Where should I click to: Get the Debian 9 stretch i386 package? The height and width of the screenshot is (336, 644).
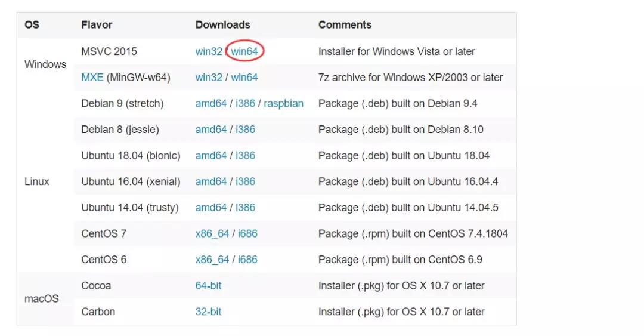(245, 104)
